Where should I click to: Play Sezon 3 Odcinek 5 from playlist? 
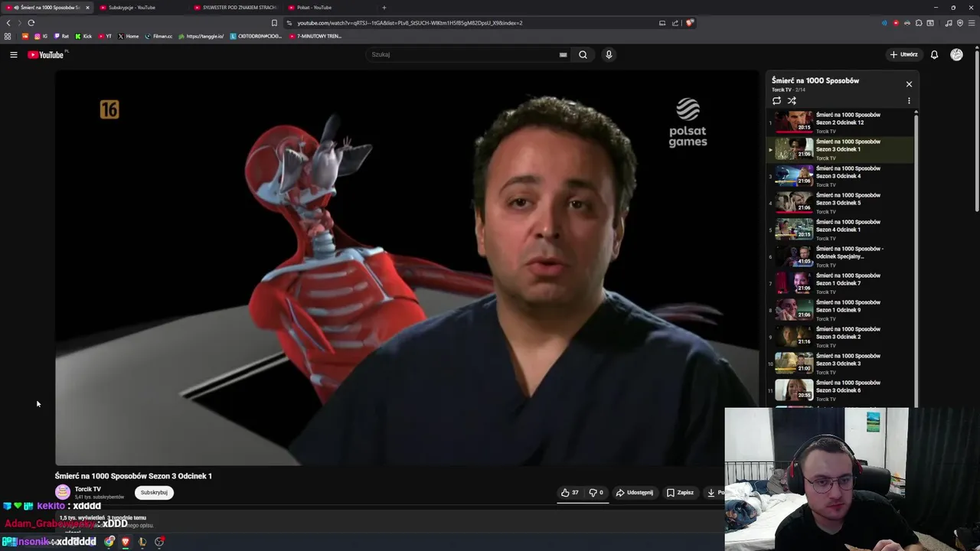(840, 203)
